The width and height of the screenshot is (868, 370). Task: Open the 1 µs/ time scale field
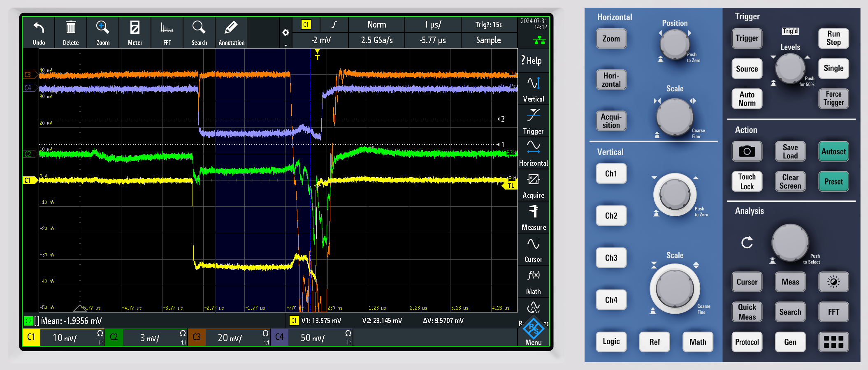pyautogui.click(x=432, y=25)
